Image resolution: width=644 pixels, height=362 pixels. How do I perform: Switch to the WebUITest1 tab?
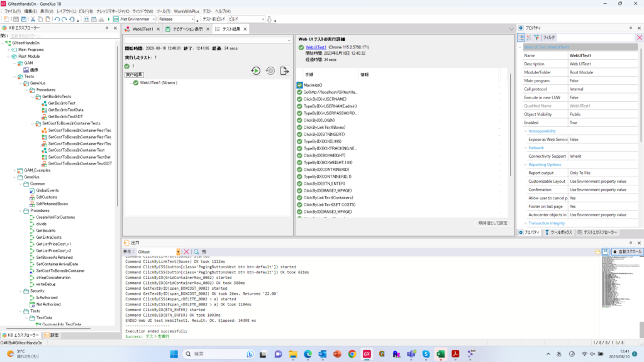[143, 29]
